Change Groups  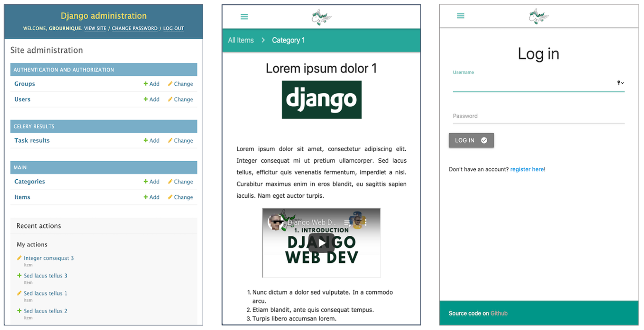click(x=180, y=84)
